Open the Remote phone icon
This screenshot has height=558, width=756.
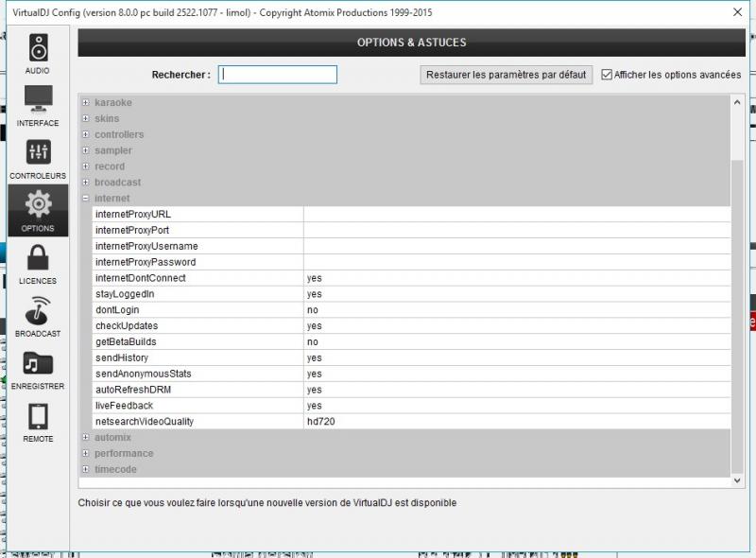[x=38, y=416]
